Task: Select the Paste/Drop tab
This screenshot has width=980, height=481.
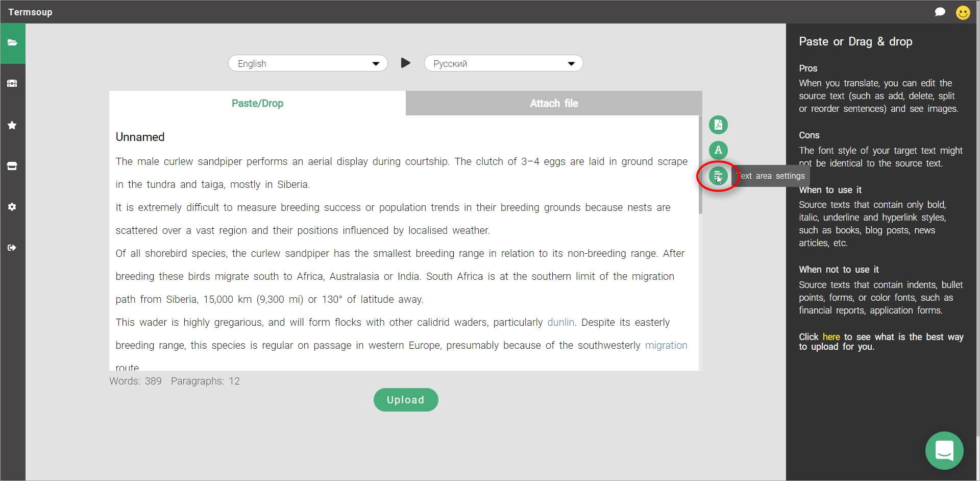Action: point(257,103)
